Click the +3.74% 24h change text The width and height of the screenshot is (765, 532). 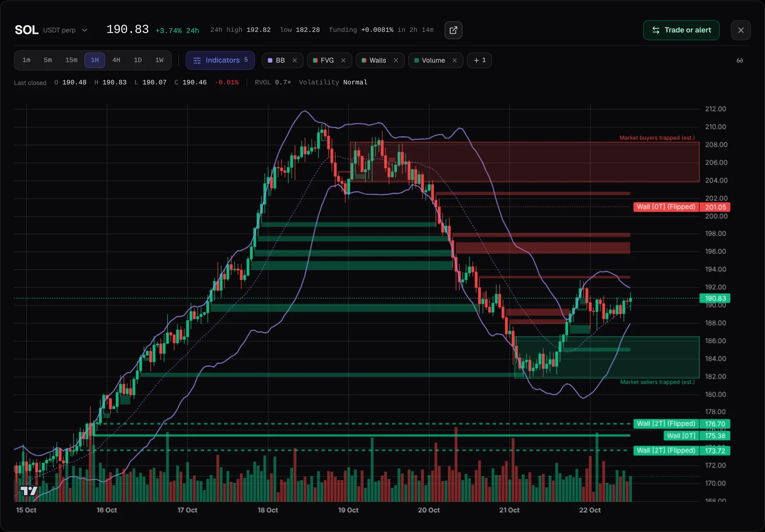click(x=177, y=31)
